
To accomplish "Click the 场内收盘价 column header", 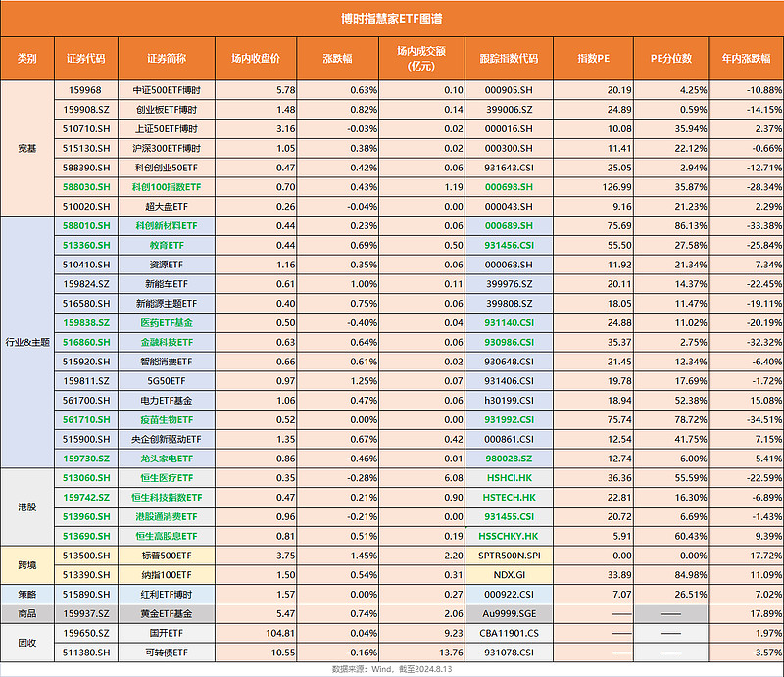I will click(x=256, y=59).
